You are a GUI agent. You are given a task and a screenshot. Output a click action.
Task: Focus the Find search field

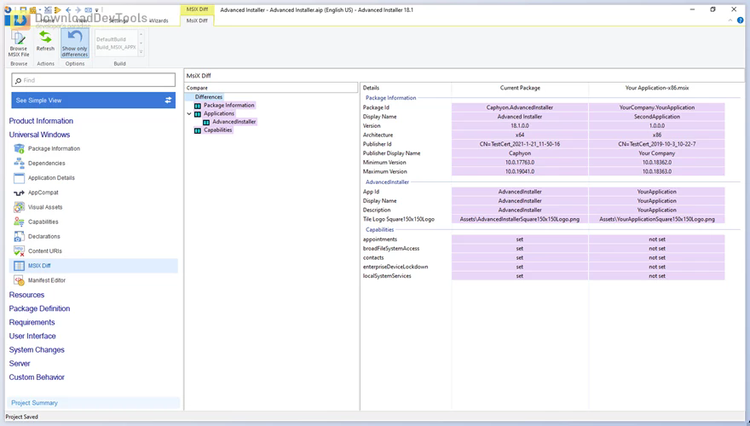pos(93,80)
